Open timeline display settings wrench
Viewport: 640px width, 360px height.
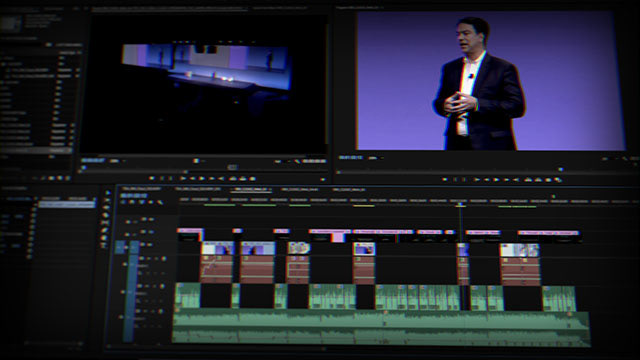tap(160, 202)
